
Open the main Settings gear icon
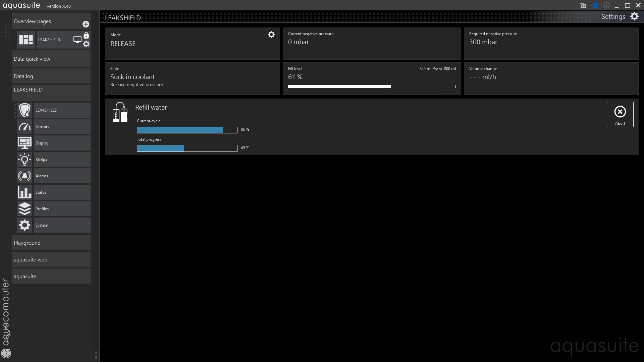tap(634, 16)
